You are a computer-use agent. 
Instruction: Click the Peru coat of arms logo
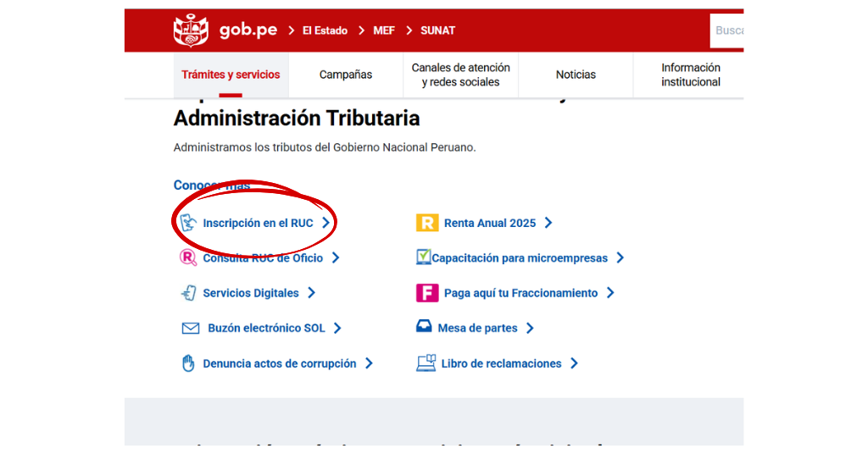click(191, 30)
